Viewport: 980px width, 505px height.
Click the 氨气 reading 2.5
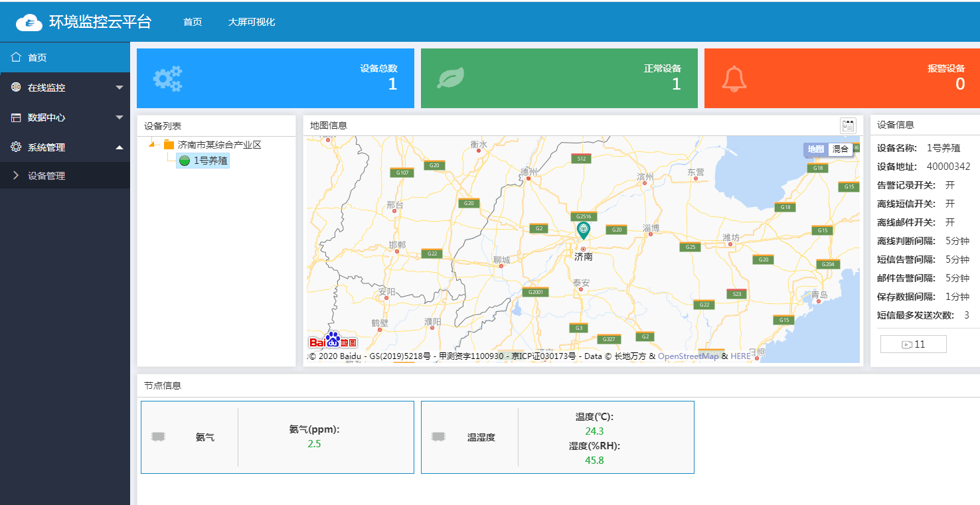coord(314,444)
